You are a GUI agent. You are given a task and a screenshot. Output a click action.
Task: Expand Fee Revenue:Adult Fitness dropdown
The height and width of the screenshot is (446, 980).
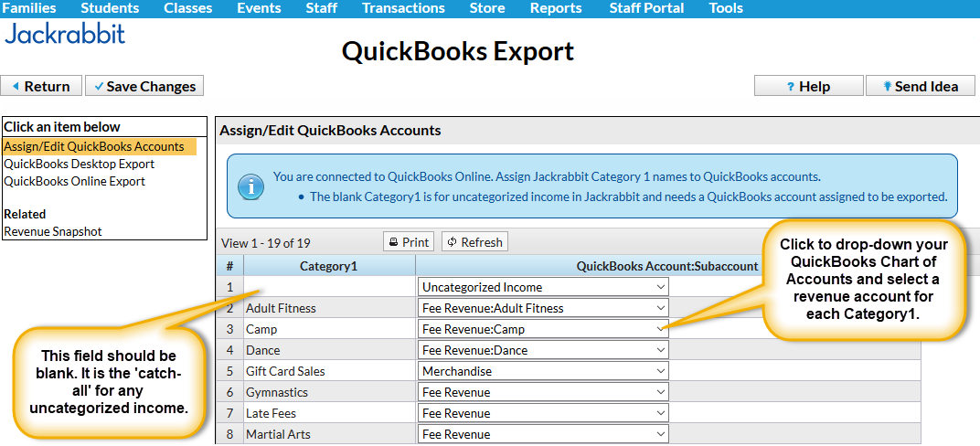[543, 308]
